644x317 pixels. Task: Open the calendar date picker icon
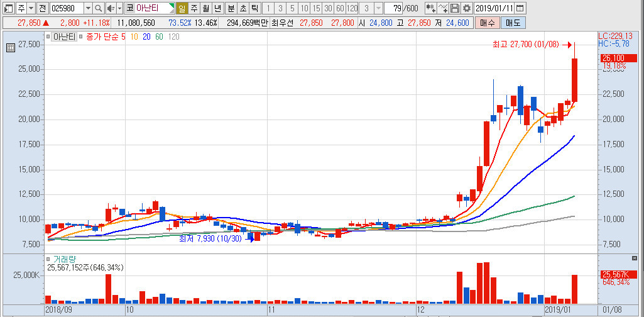coord(520,8)
